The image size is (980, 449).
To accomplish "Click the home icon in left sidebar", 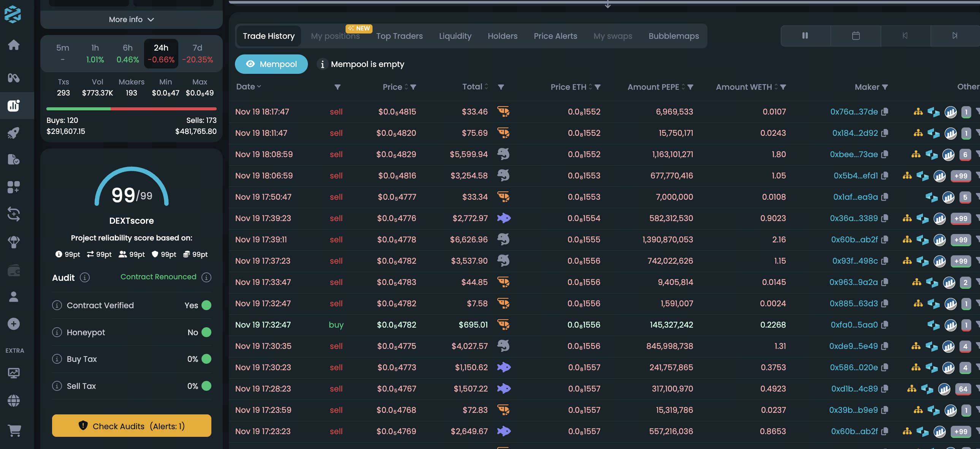I will (x=14, y=45).
